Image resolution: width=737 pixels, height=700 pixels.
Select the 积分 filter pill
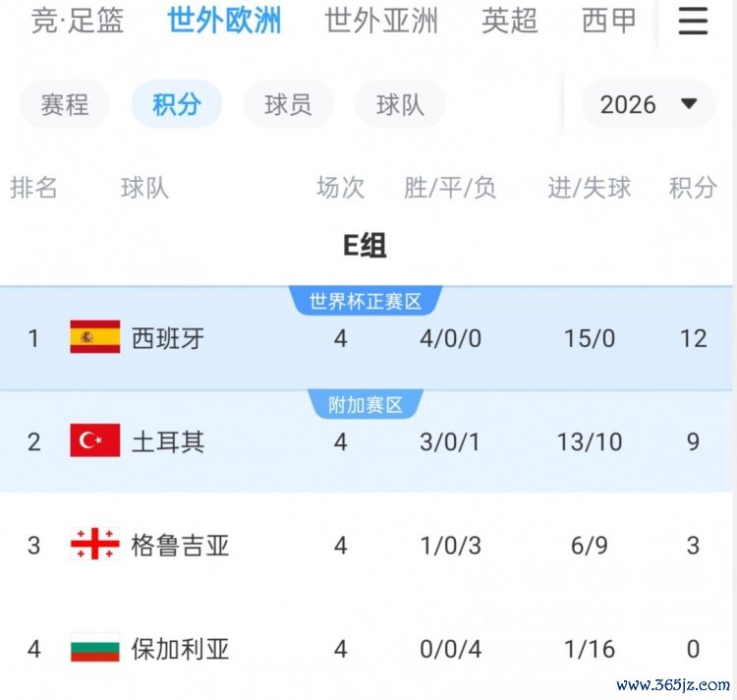pos(177,104)
